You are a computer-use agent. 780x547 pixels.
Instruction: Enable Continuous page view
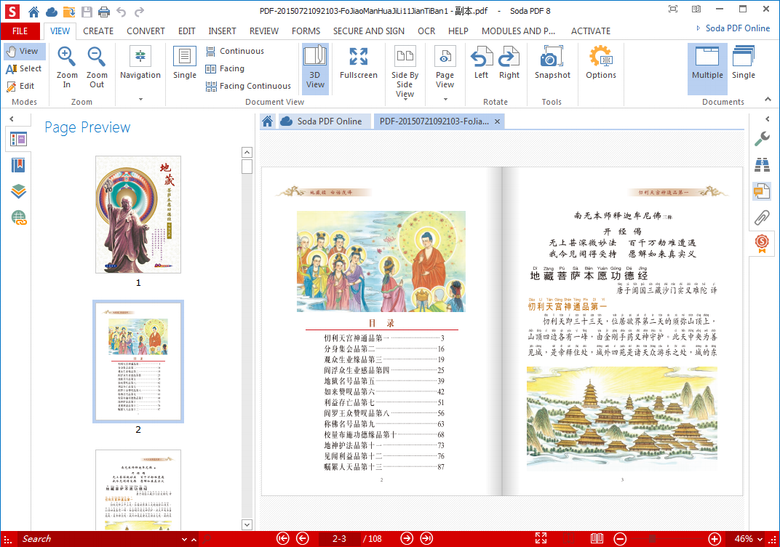tap(234, 51)
